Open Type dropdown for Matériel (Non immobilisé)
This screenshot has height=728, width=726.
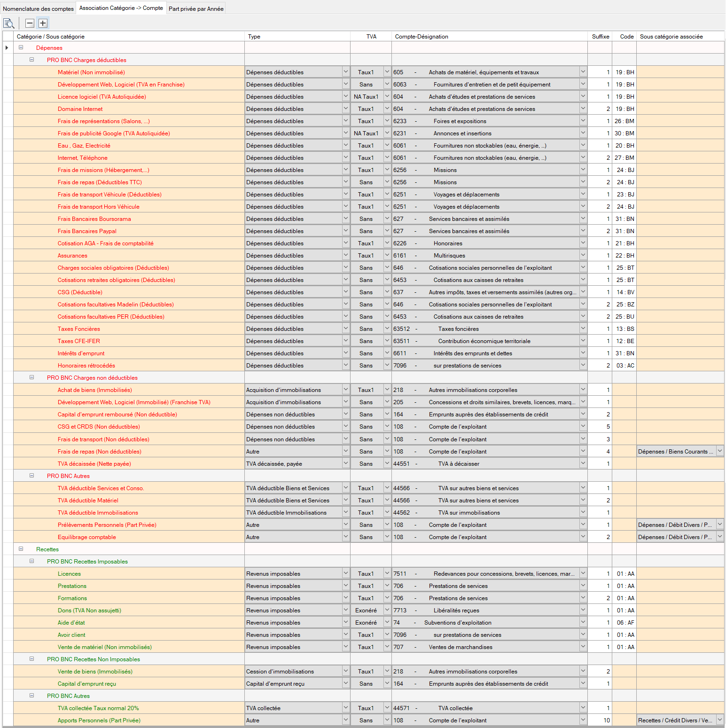tap(345, 72)
